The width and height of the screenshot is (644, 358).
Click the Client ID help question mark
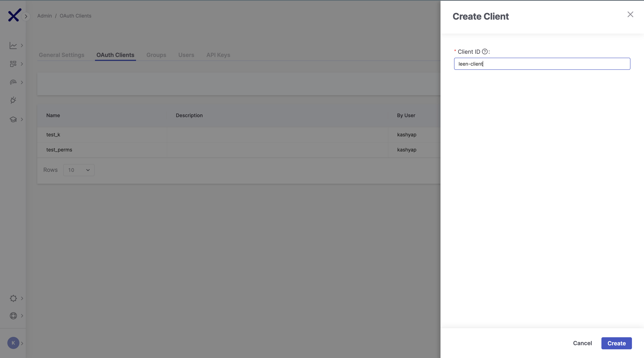484,51
